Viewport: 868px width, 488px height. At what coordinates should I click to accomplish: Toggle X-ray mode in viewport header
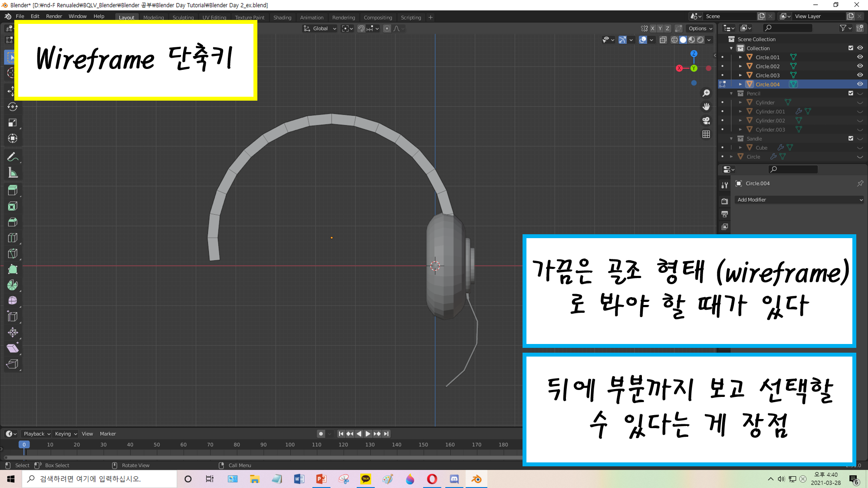point(663,40)
